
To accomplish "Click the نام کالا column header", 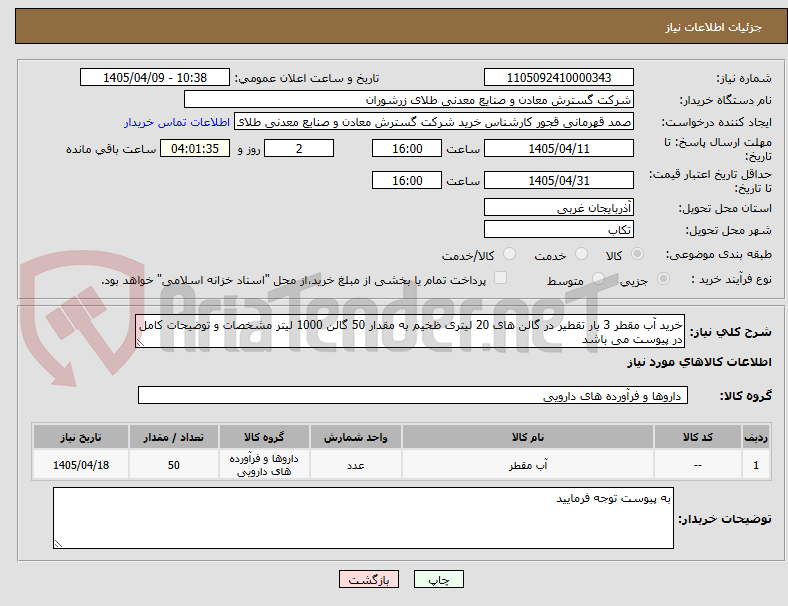I will 528,437.
